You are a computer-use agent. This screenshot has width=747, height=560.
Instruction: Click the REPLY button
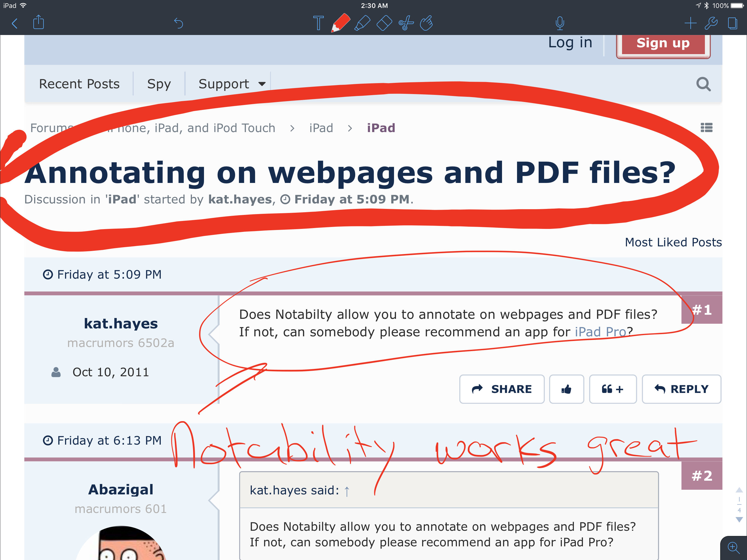tap(681, 389)
